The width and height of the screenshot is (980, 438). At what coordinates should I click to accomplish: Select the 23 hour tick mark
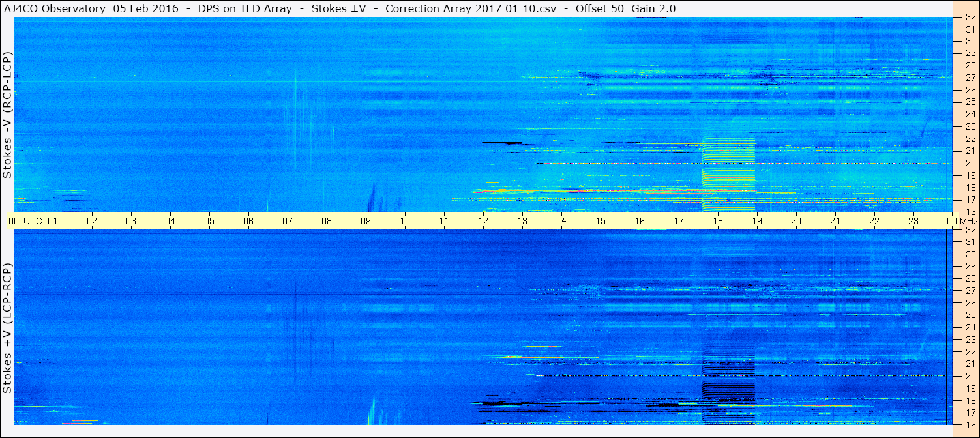[x=913, y=222]
